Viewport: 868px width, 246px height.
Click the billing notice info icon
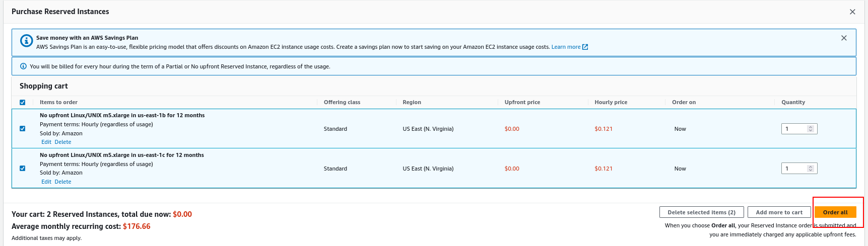point(23,66)
